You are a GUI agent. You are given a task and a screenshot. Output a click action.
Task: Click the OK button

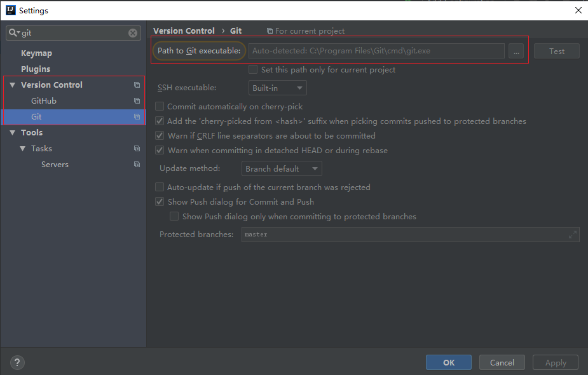tap(448, 362)
